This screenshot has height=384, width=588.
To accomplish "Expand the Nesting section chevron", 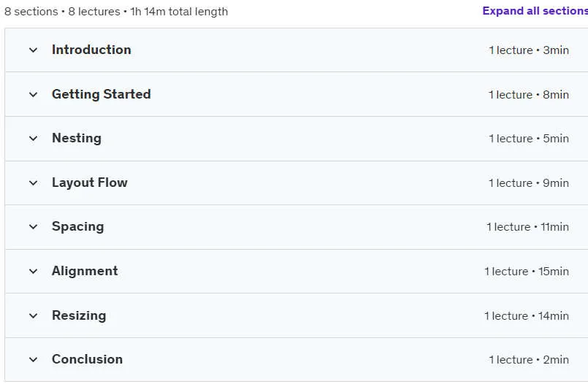I will click(x=34, y=139).
